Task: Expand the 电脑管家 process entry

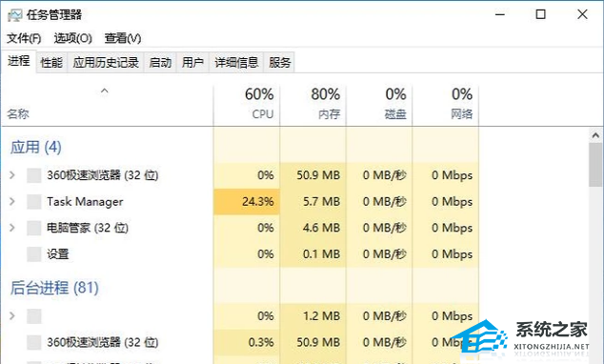Action: 12,228
